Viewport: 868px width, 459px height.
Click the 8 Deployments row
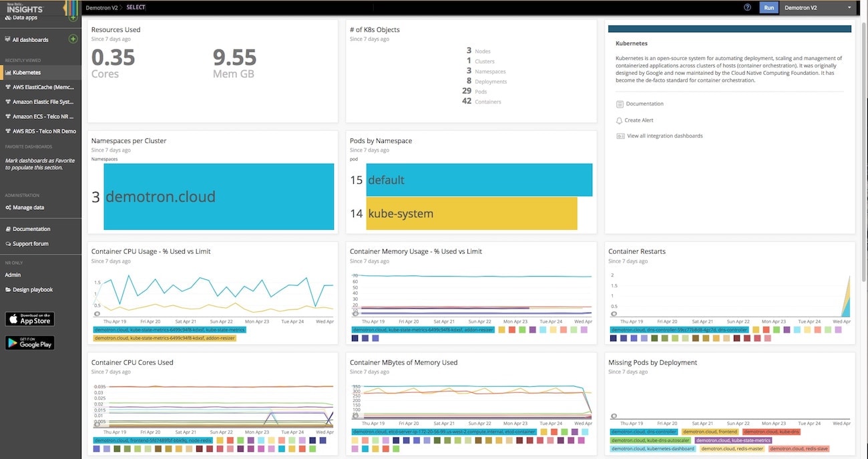(x=487, y=81)
